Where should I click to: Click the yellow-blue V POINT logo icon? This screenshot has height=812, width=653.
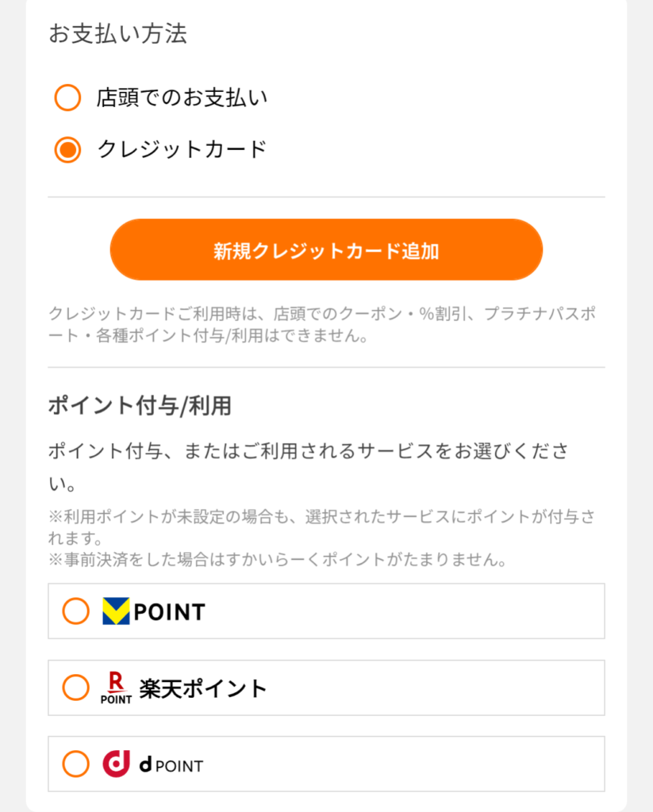click(116, 611)
